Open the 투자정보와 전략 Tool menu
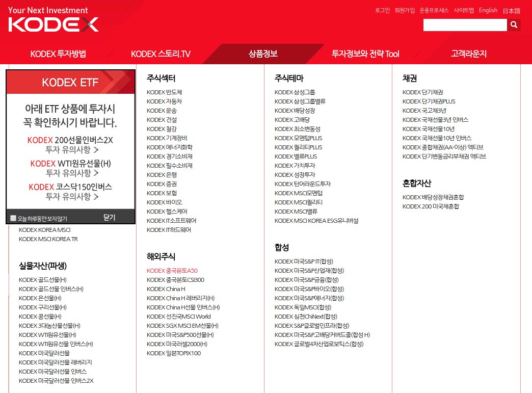 (x=365, y=54)
